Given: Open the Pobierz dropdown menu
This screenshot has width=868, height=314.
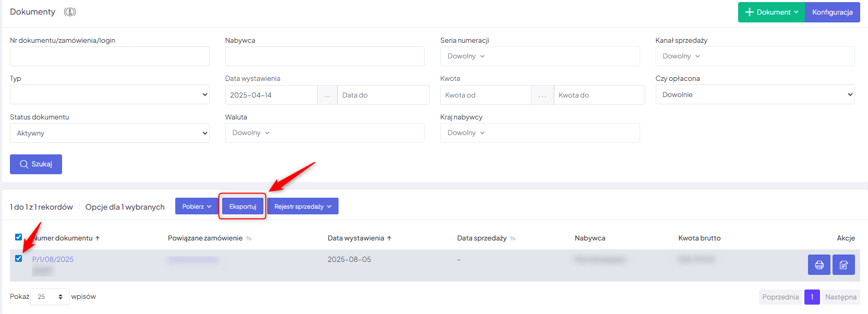Looking at the screenshot, I should pyautogui.click(x=197, y=207).
